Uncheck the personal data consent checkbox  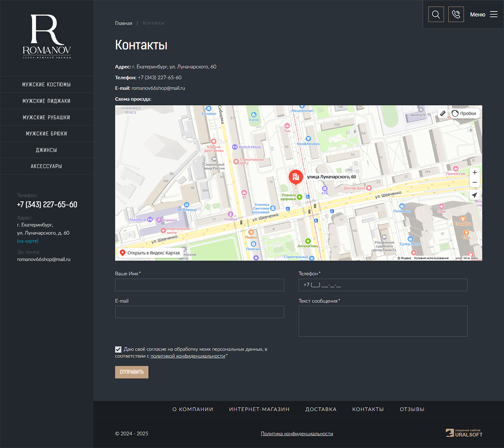click(x=118, y=349)
